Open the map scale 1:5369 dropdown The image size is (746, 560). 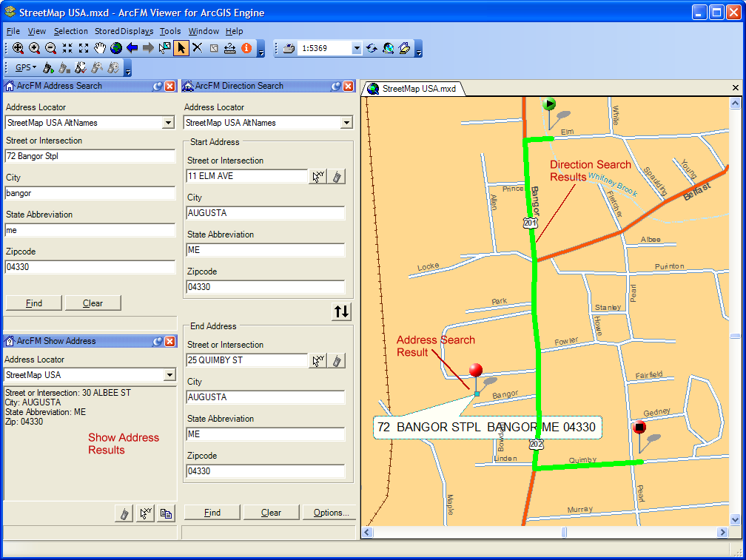pyautogui.click(x=356, y=49)
